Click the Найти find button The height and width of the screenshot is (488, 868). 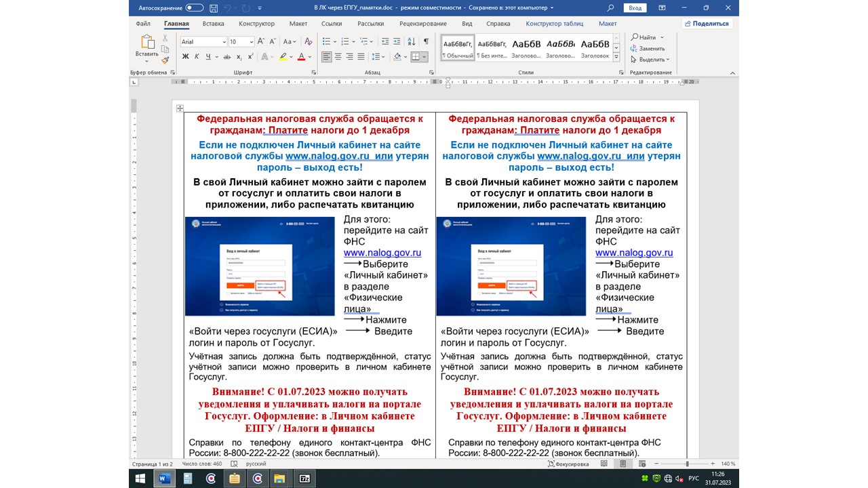coord(644,37)
